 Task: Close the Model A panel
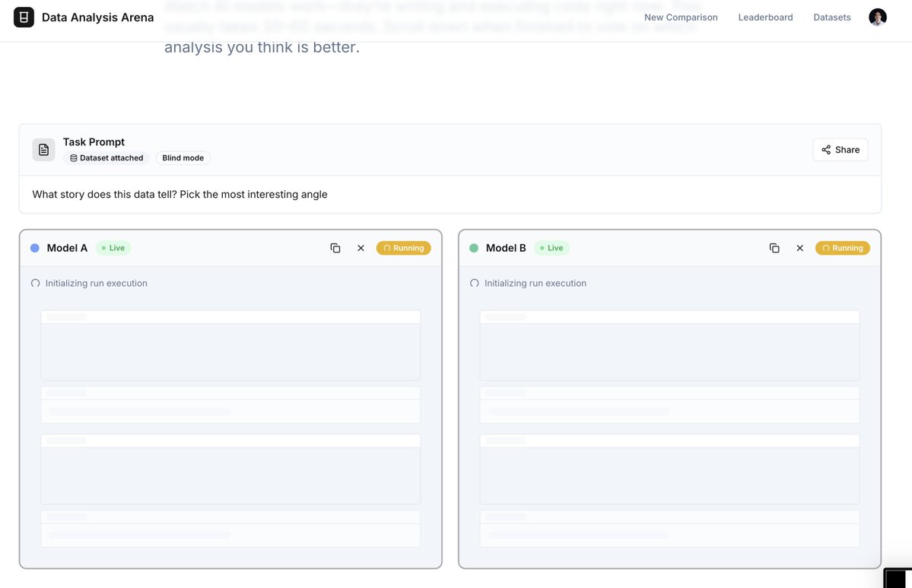(361, 248)
